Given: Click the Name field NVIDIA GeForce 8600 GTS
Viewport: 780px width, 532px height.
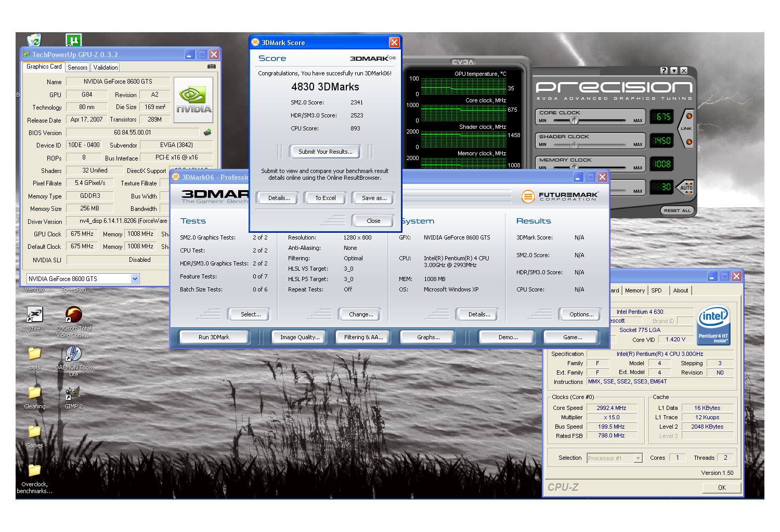Looking at the screenshot, I should coord(118,82).
